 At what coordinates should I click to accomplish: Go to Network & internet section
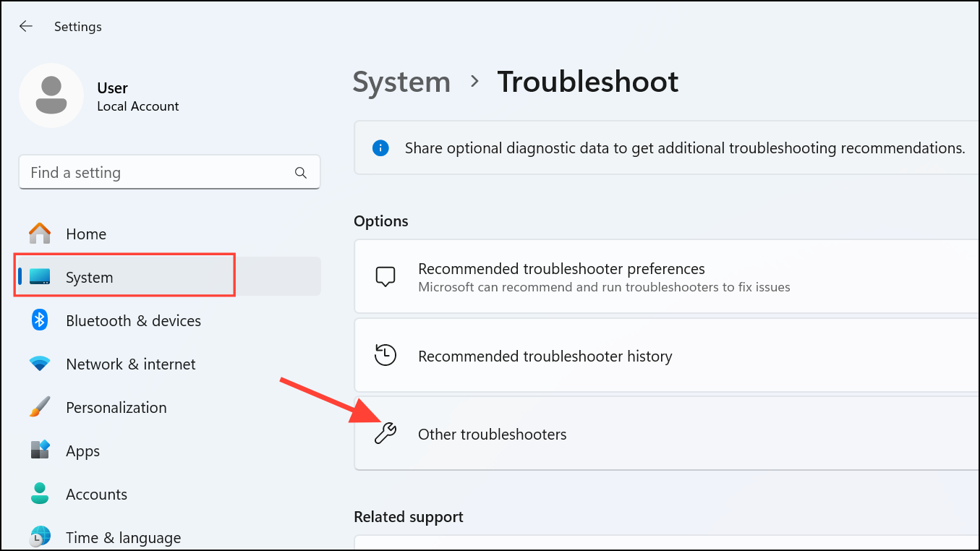click(x=130, y=364)
